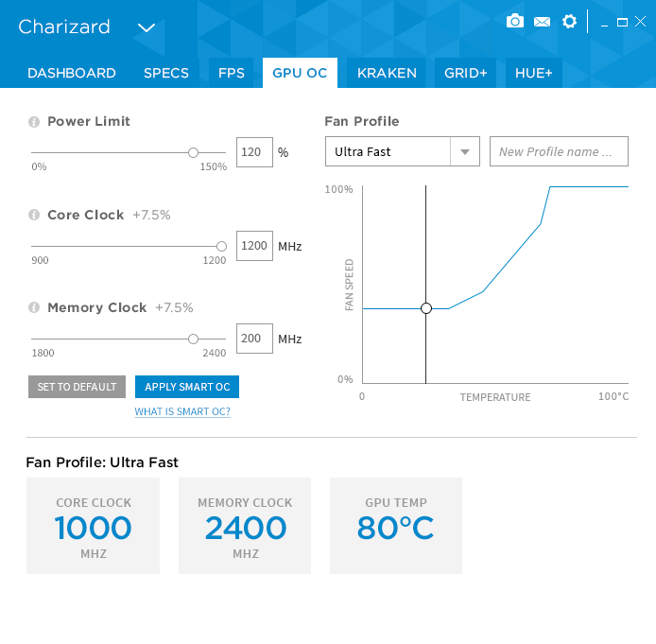Click the CORE CLOCK 1000 MHZ tile
Image resolution: width=656 pixels, height=644 pixels.
[x=93, y=526]
